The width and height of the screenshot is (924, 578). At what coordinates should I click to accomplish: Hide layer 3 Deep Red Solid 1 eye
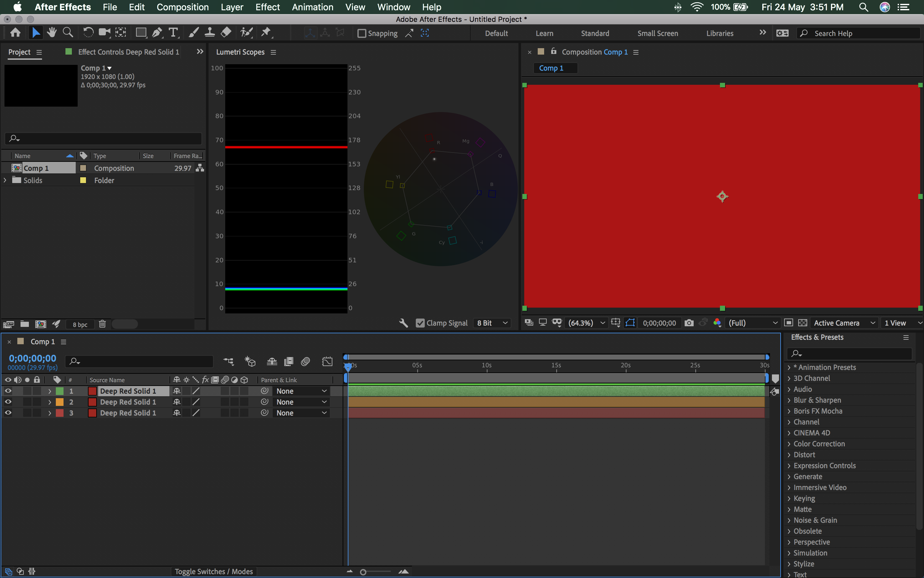tap(8, 413)
